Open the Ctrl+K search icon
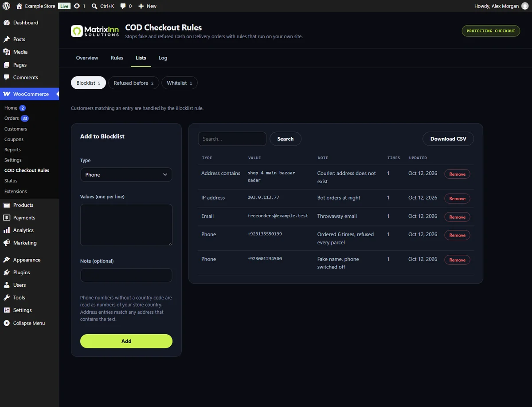 (94, 6)
